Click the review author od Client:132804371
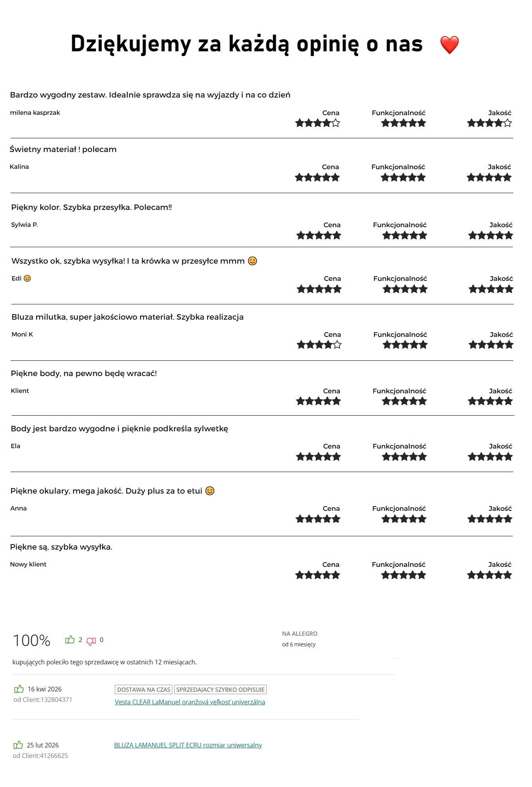 click(43, 700)
